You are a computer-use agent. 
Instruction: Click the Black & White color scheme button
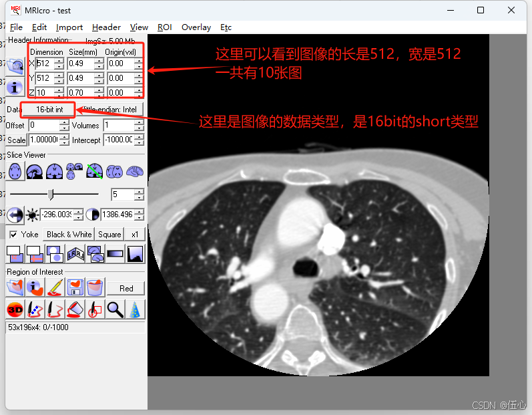pos(69,235)
